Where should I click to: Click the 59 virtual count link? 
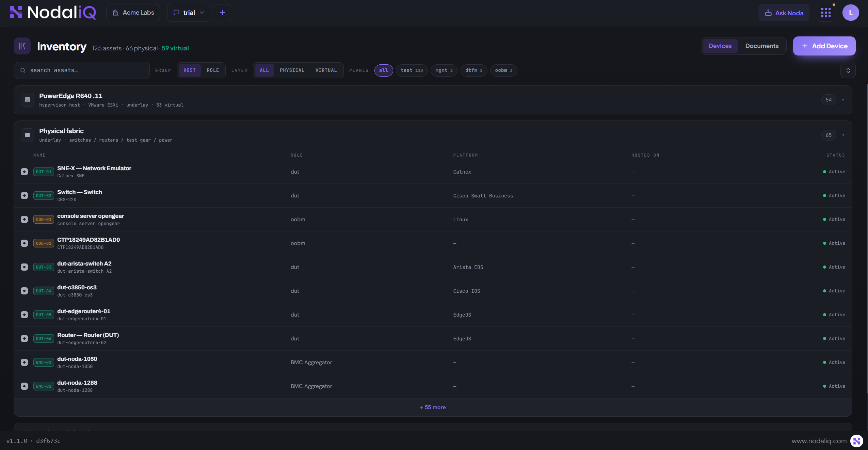pos(175,48)
